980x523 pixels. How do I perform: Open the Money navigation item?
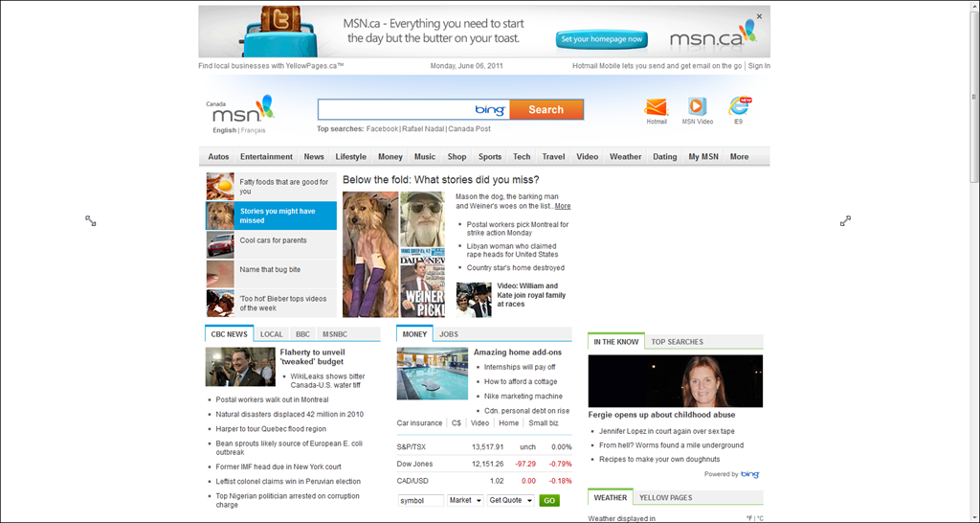[390, 157]
